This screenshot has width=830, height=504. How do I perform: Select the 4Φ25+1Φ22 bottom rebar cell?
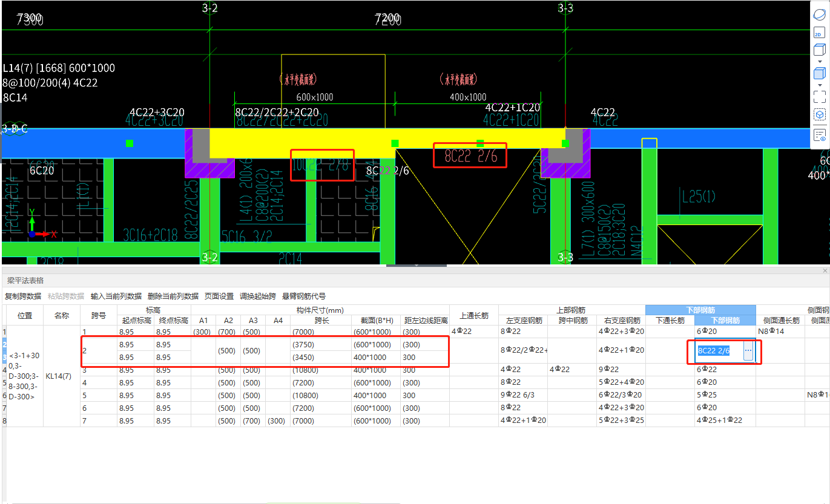pos(725,421)
